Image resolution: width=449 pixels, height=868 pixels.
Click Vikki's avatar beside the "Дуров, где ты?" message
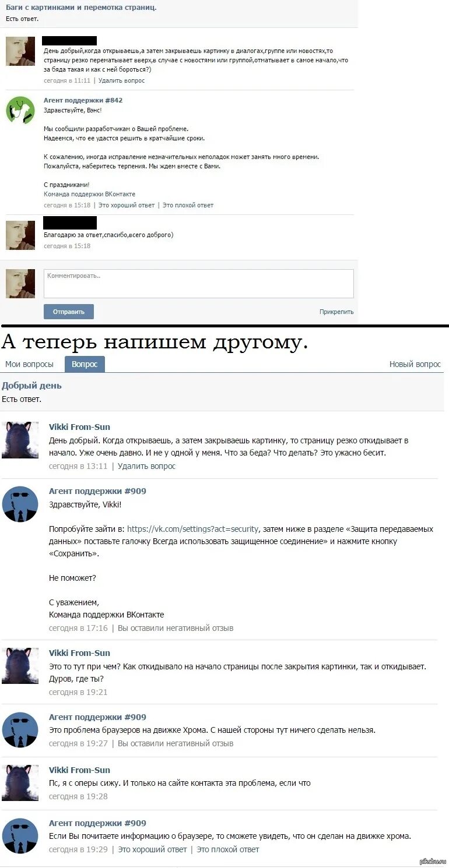[20, 666]
